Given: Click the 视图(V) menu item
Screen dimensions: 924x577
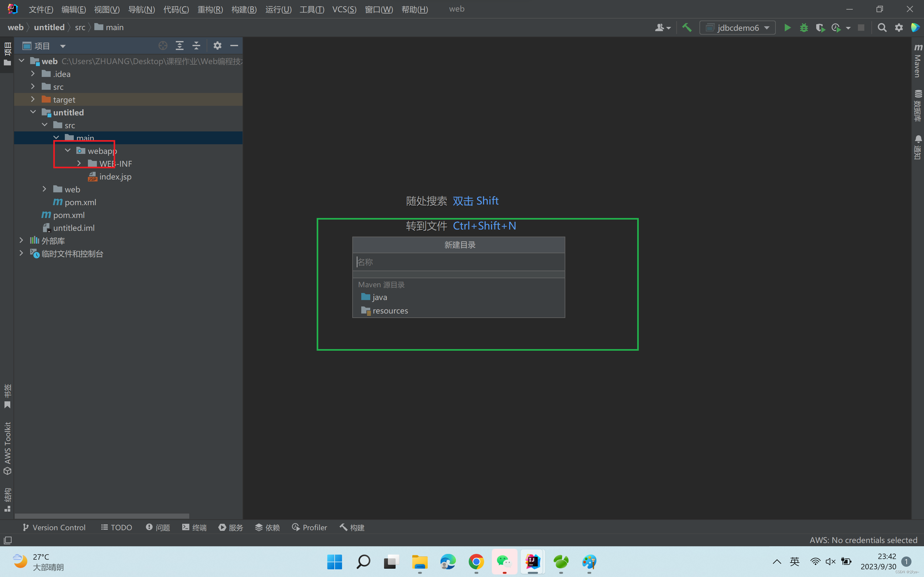Looking at the screenshot, I should 106,9.
